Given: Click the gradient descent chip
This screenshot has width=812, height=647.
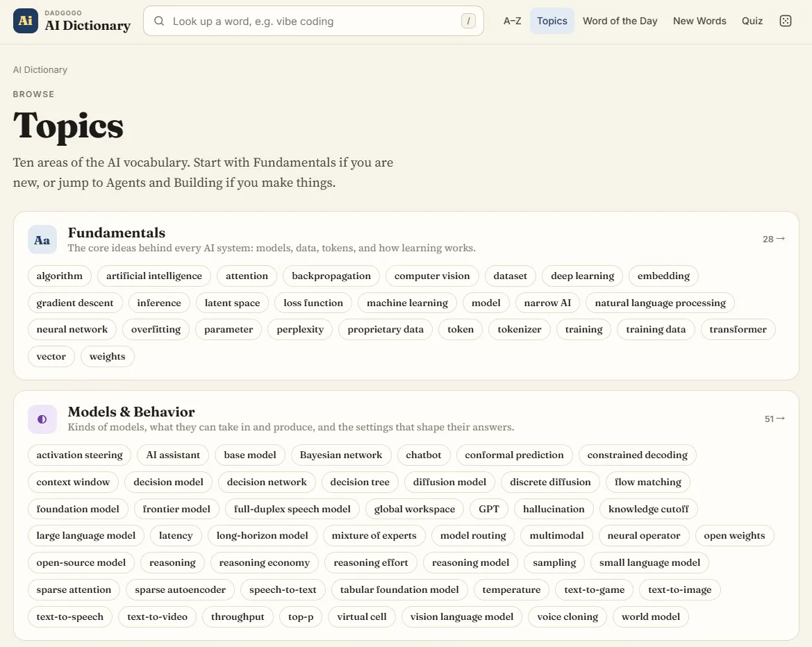Looking at the screenshot, I should click(75, 303).
